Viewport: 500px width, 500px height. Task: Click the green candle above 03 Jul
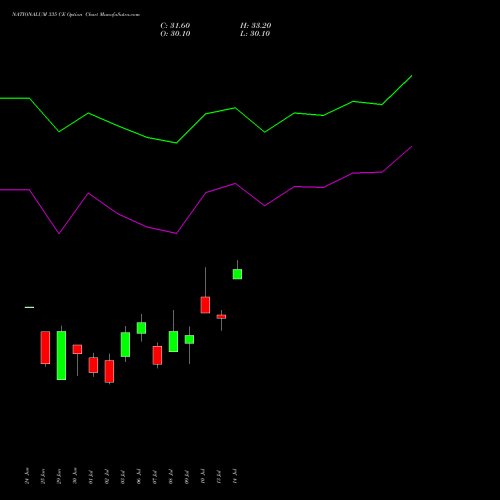click(x=125, y=344)
